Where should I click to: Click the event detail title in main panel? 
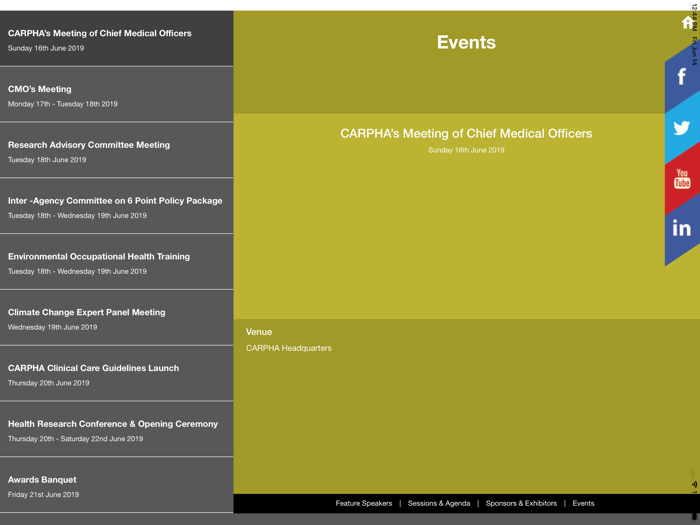(x=466, y=133)
